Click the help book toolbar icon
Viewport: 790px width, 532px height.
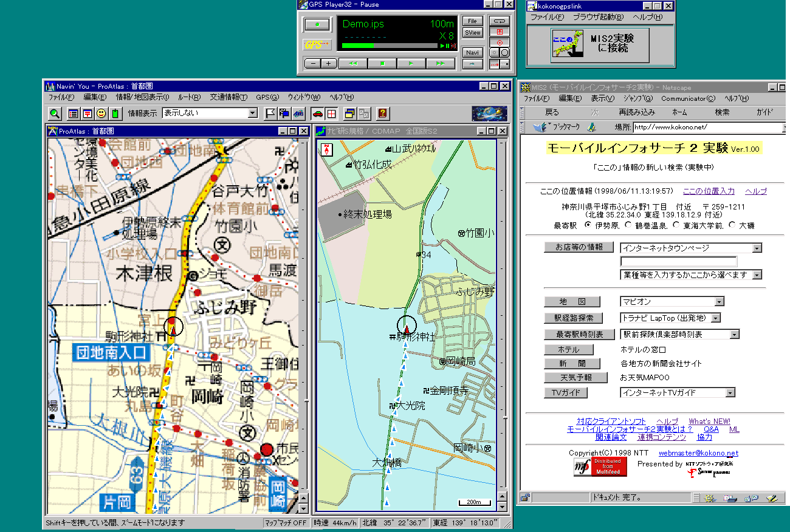(382, 113)
